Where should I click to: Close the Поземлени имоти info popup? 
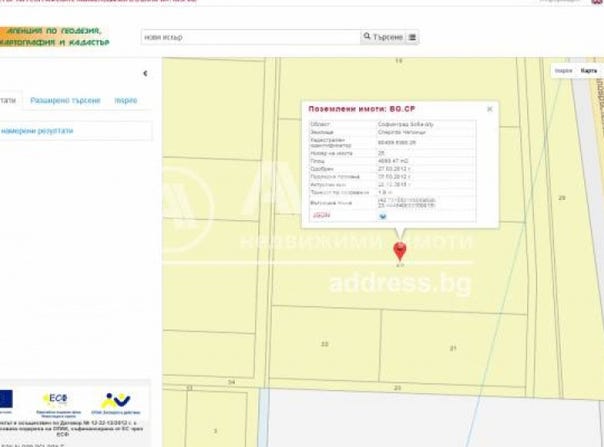[x=490, y=109]
